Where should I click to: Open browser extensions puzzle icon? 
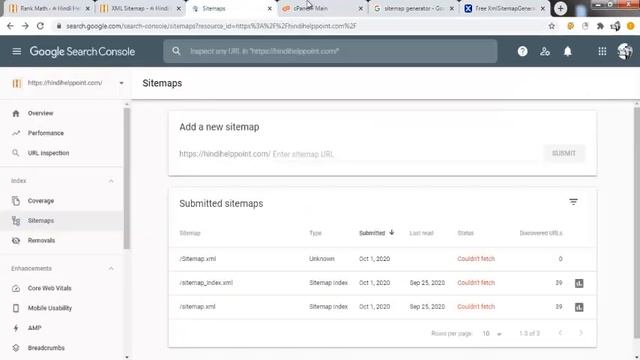[600, 26]
